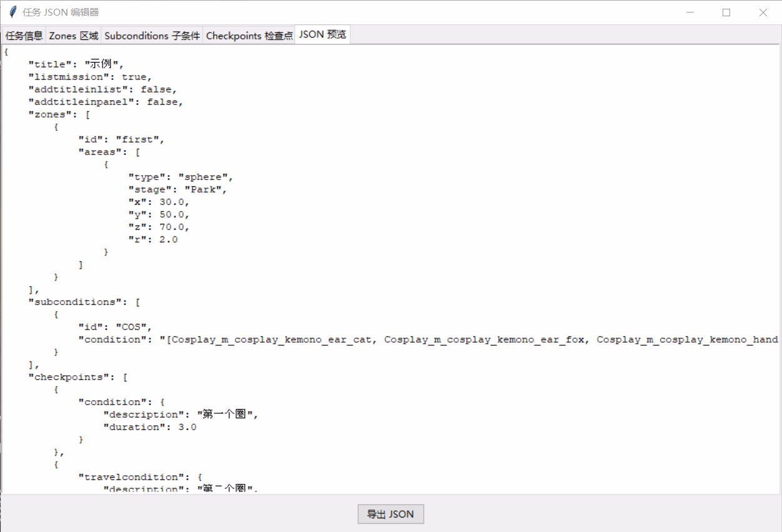Viewport: 782px width, 532px height.
Task: Click the "listmission": true line
Action: tap(90, 77)
